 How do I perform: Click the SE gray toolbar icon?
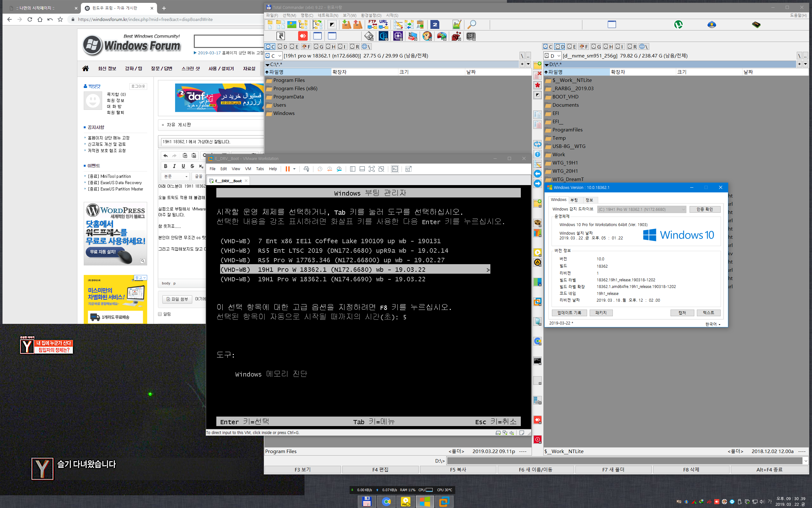pos(471,36)
